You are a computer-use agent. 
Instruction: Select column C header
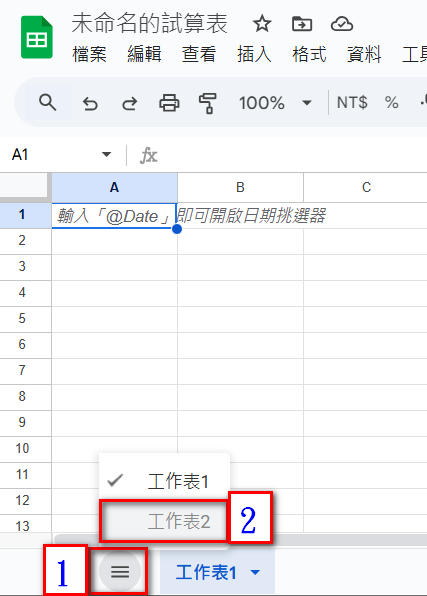[x=366, y=187]
